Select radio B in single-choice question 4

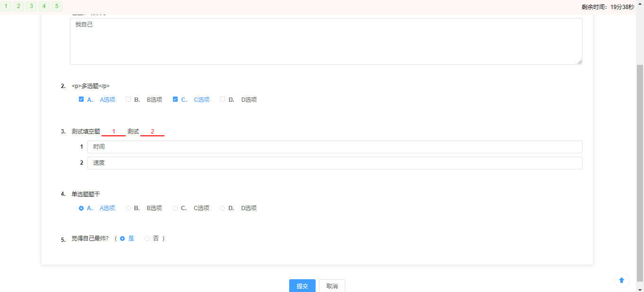(x=128, y=208)
